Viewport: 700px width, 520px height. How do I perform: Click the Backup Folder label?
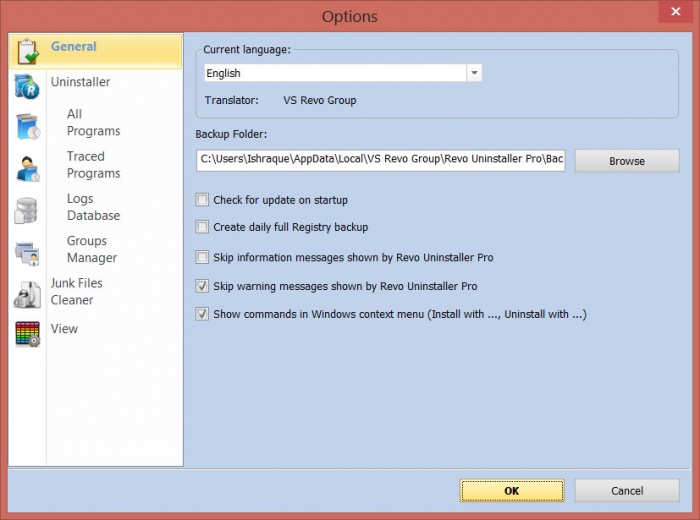[x=231, y=134]
